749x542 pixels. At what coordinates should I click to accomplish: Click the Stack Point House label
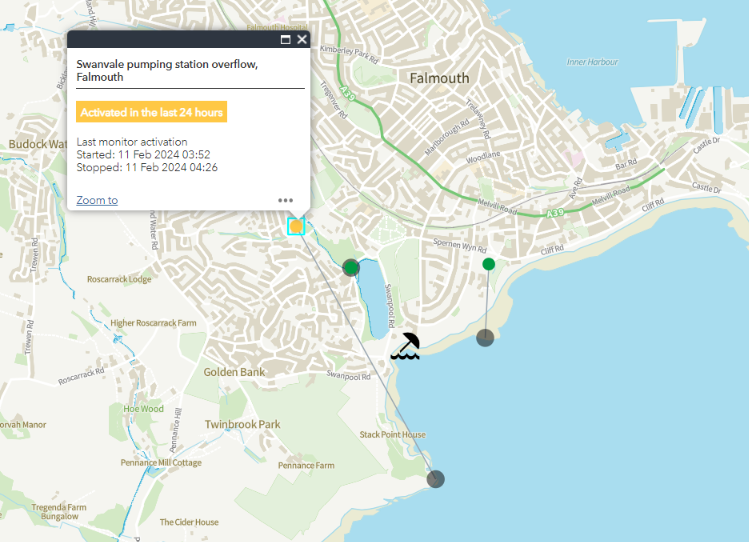393,435
